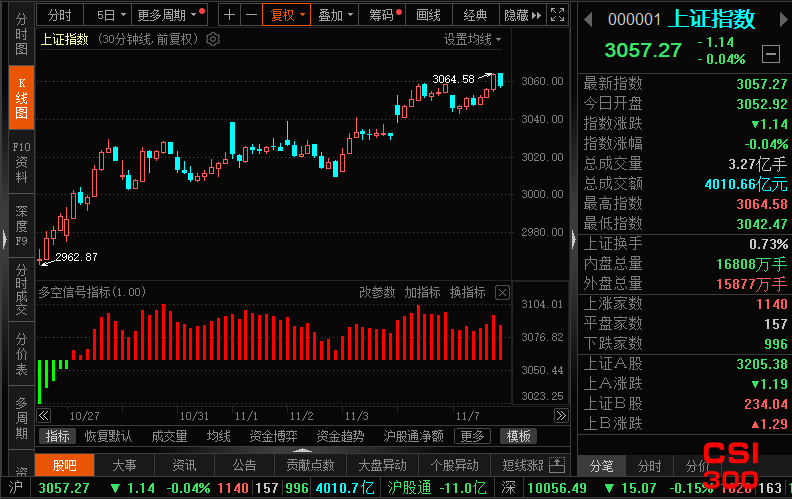Switch to 大事 tab
792x499 pixels.
(x=124, y=465)
